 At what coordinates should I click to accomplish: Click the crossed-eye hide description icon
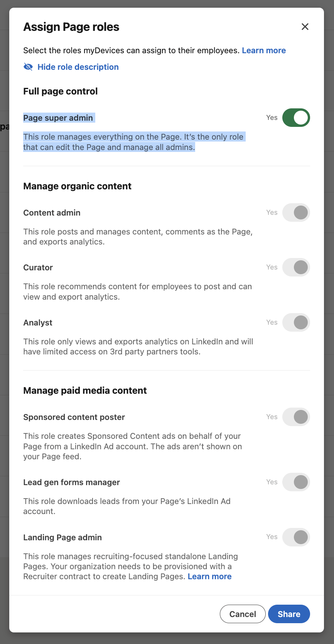(28, 67)
